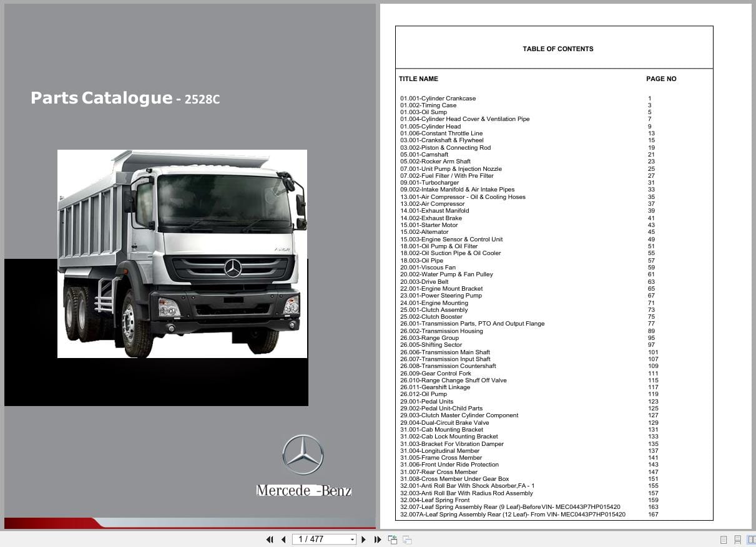The width and height of the screenshot is (756, 547).
Task: Select the 20.003-Drive Belt entry
Action: [x=424, y=282]
